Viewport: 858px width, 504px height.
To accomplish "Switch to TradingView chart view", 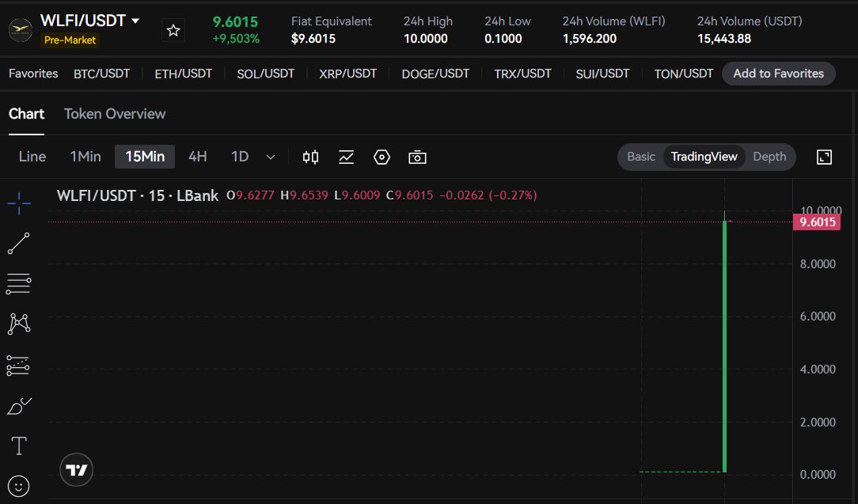I will (704, 157).
